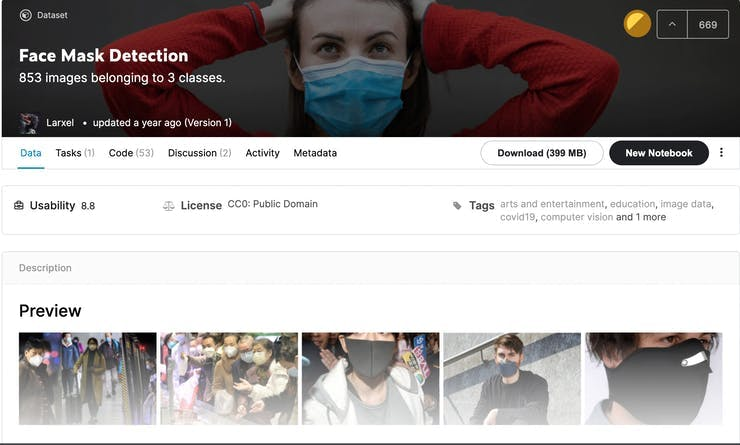The width and height of the screenshot is (740, 445).
Task: Click the 'updated a year ago (Version 1)' text
Action: pyautogui.click(x=162, y=123)
